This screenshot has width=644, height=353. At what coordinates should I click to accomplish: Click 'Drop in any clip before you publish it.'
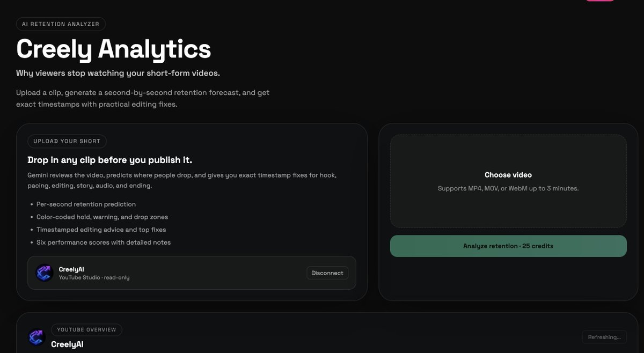tap(109, 160)
